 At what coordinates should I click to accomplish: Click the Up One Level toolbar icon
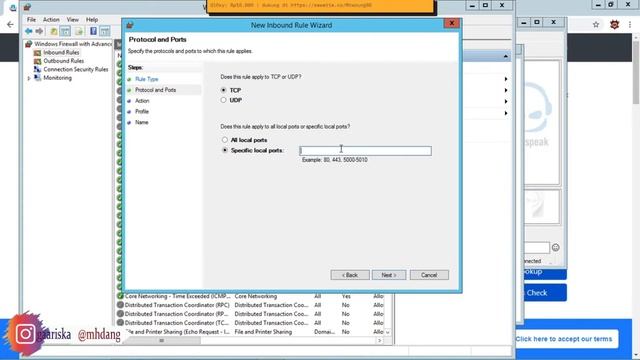click(53, 31)
